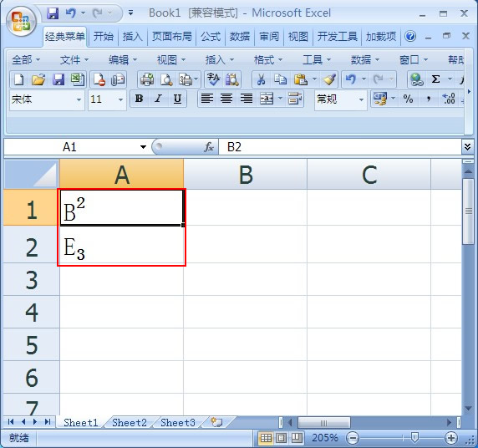
Task: Click the zoom slider handle
Action: tap(414, 438)
